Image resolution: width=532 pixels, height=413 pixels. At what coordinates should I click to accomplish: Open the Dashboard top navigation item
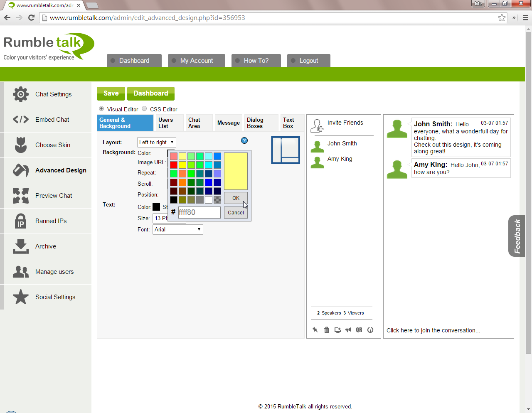tap(134, 61)
